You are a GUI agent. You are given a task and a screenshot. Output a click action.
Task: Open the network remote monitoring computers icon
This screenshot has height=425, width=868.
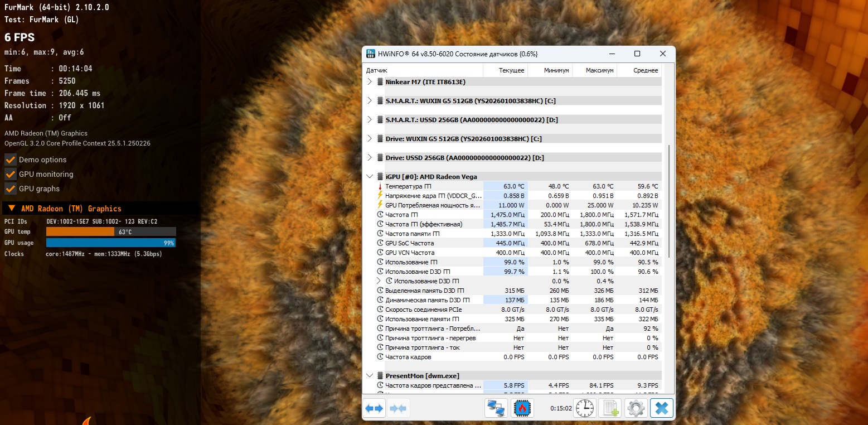click(496, 408)
